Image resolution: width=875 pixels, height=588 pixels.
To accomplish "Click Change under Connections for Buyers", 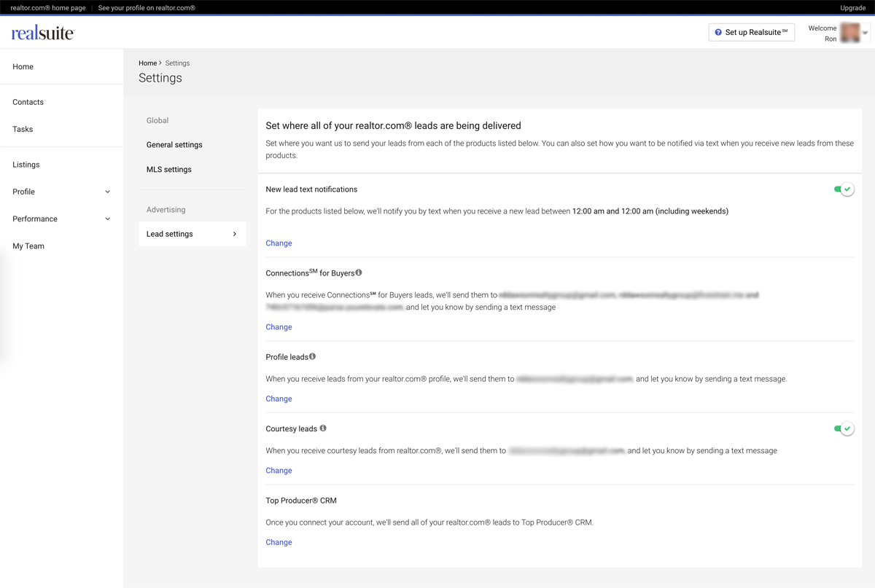I will [x=279, y=327].
